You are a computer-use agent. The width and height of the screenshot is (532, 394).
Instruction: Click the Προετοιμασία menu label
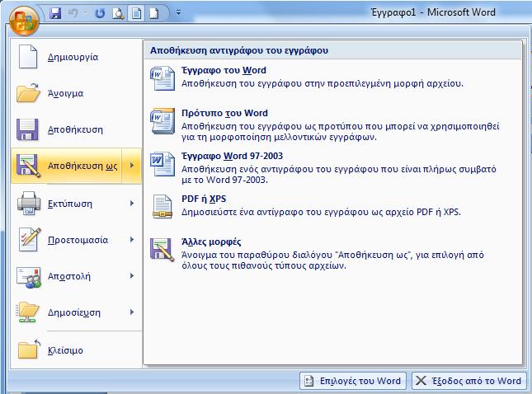78,240
